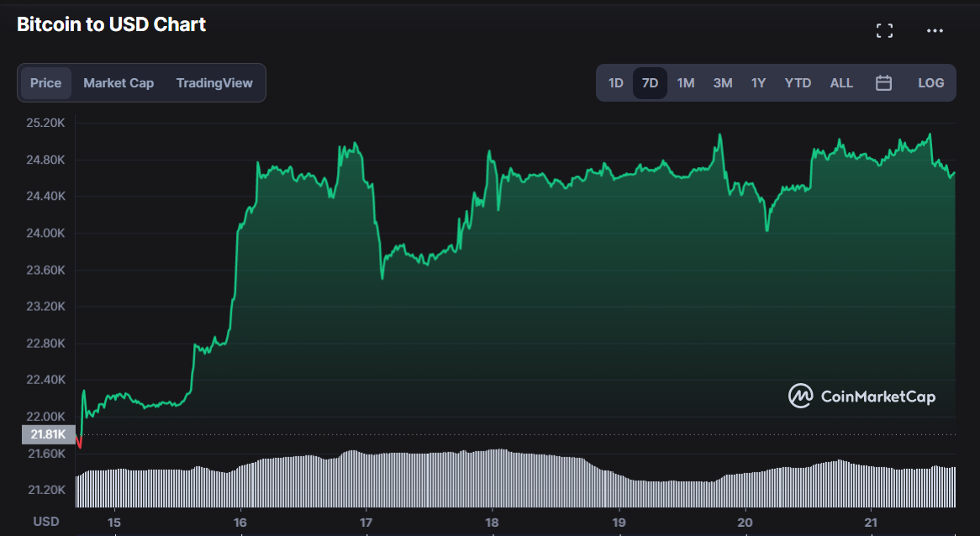Choose the 1Y time range
The width and height of the screenshot is (980, 536).
(758, 82)
